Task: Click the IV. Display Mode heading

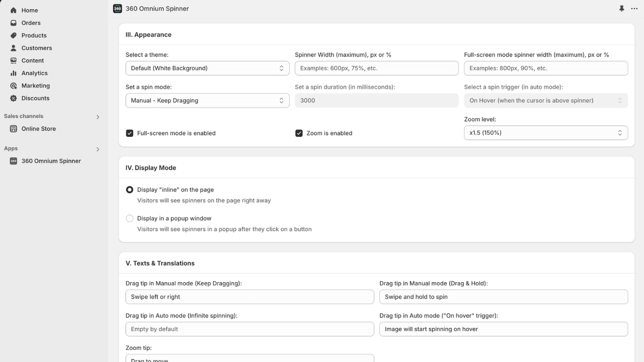Action: pyautogui.click(x=151, y=168)
